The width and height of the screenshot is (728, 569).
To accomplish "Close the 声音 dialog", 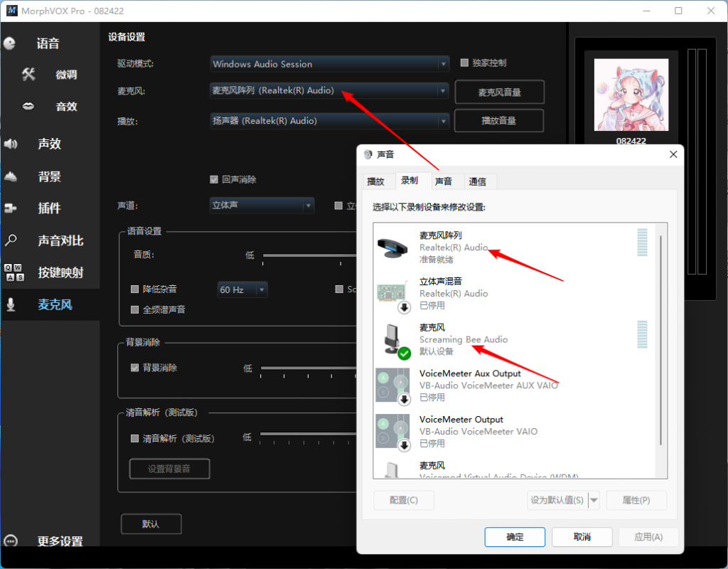I will click(x=673, y=154).
